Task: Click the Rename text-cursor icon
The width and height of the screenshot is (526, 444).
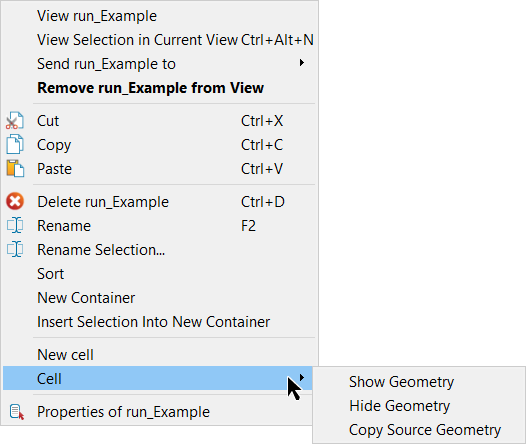Action: pyautogui.click(x=15, y=225)
